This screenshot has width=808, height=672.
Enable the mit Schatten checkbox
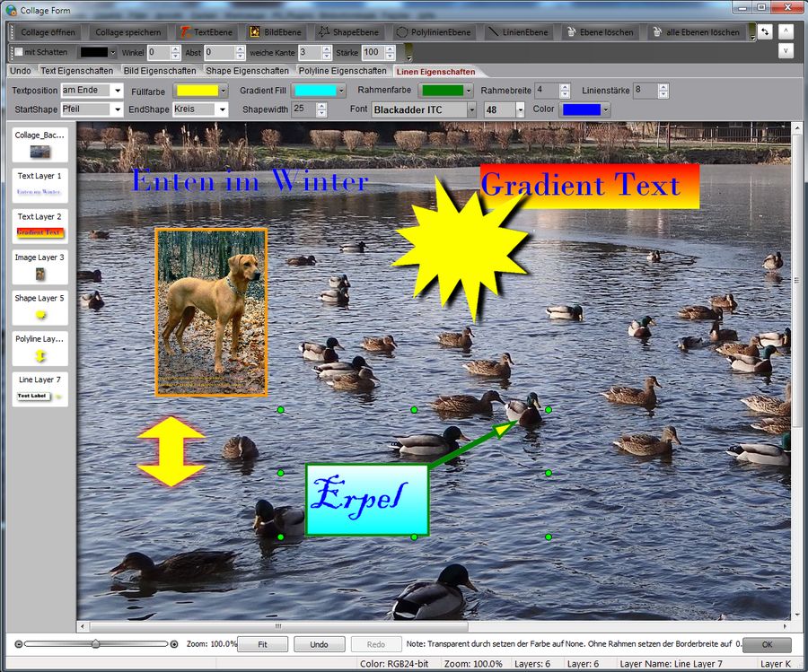click(x=19, y=53)
